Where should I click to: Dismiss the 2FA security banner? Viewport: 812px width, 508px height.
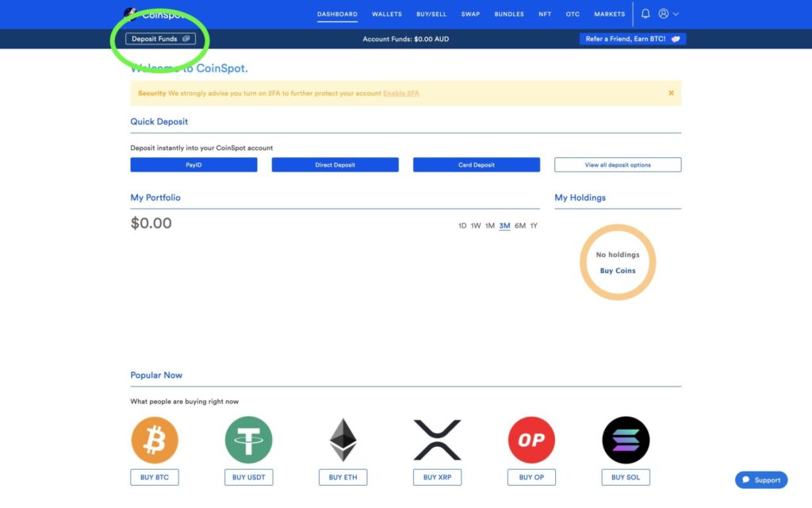click(671, 93)
